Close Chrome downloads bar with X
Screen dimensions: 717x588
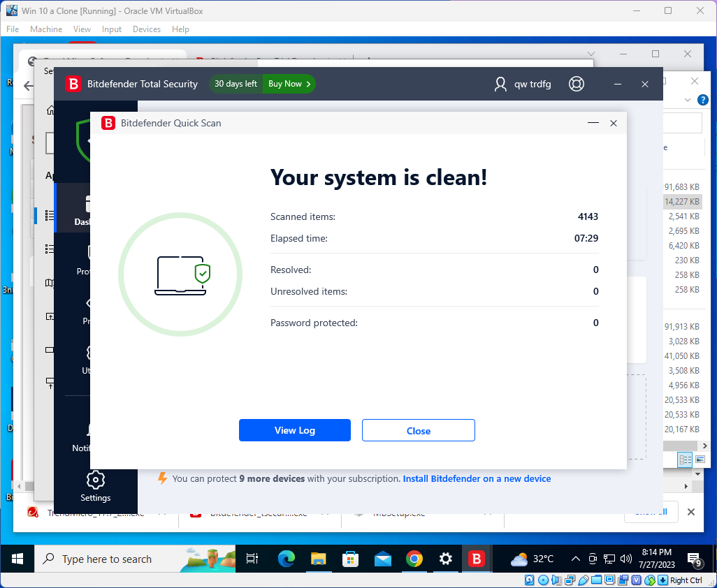pyautogui.click(x=691, y=512)
